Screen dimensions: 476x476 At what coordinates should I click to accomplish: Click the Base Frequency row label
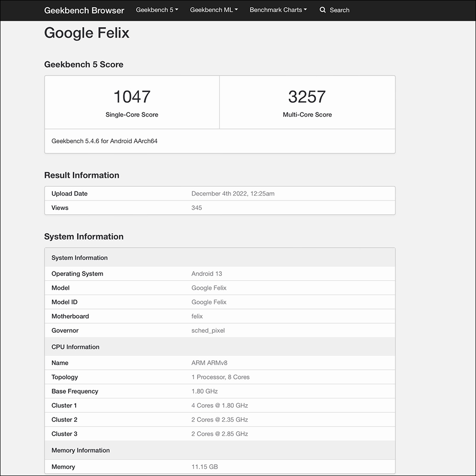click(x=75, y=391)
